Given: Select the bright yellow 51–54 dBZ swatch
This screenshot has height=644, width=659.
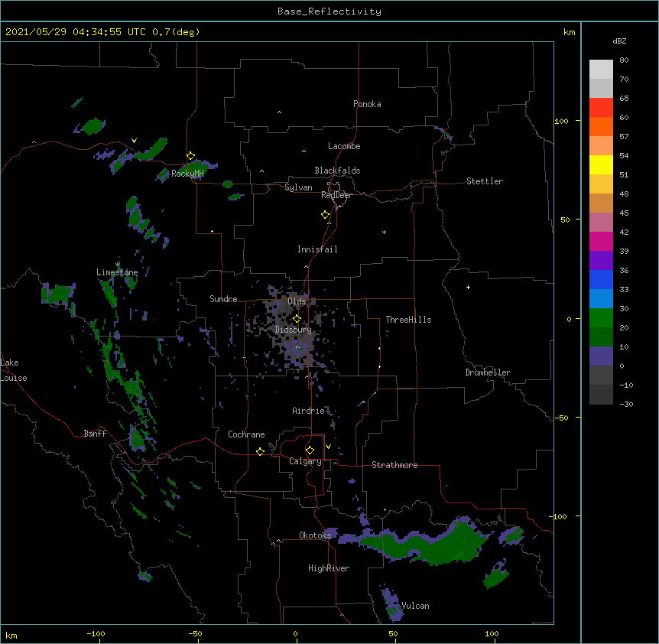Looking at the screenshot, I should coord(601,164).
